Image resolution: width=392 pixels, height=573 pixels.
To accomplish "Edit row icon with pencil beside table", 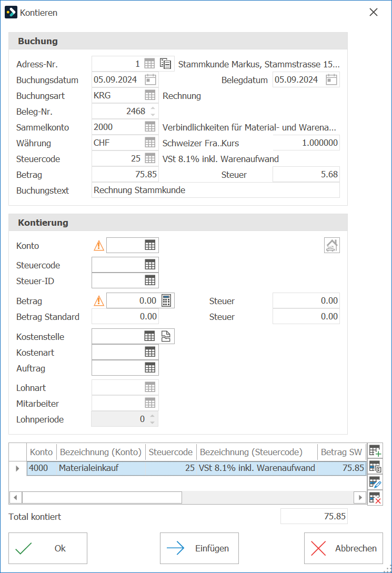I will (x=375, y=482).
